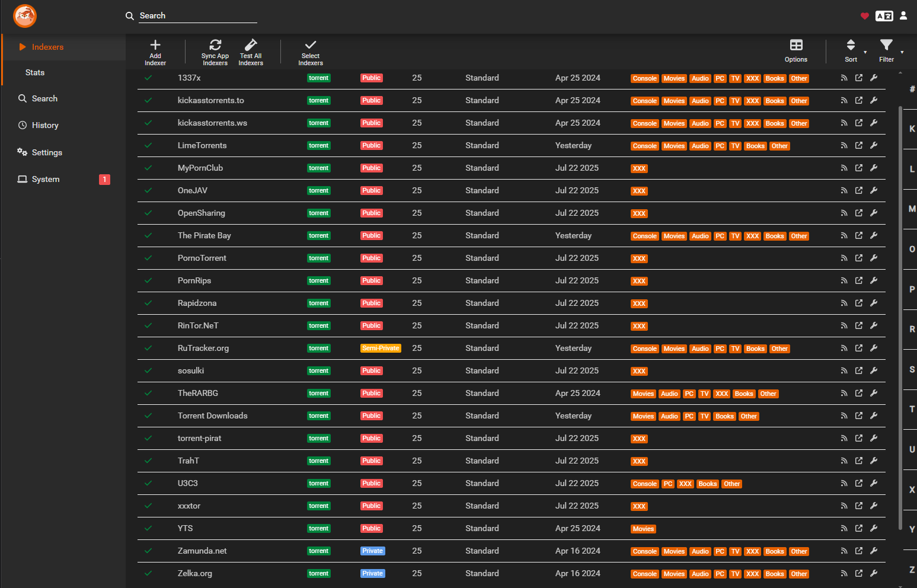Jump to letter M in index
This screenshot has width=917, height=588.
[x=912, y=209]
